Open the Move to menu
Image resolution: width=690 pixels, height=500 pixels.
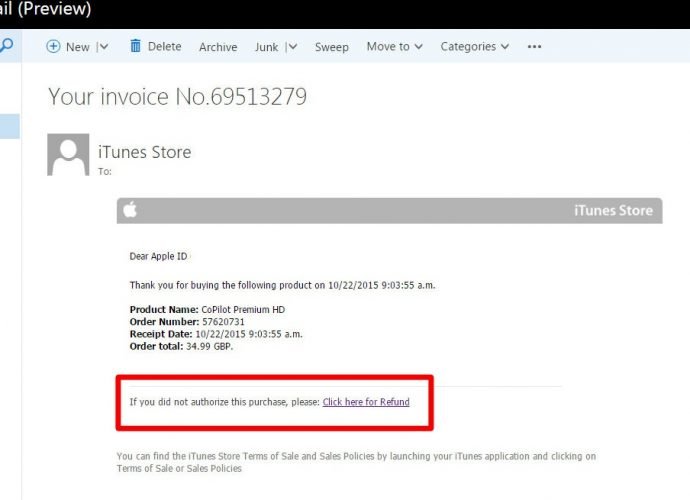pos(394,46)
